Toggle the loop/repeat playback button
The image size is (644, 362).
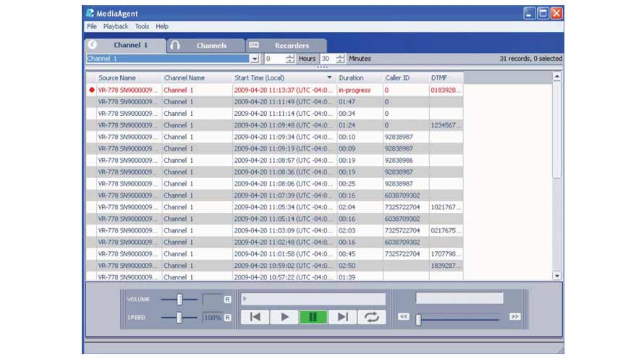pyautogui.click(x=371, y=317)
